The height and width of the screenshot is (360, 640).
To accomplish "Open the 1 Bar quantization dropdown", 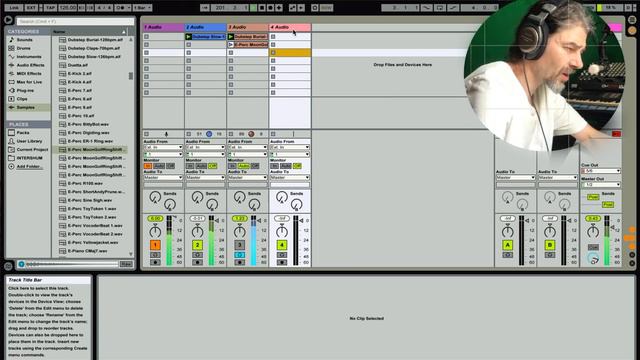I will (x=142, y=8).
